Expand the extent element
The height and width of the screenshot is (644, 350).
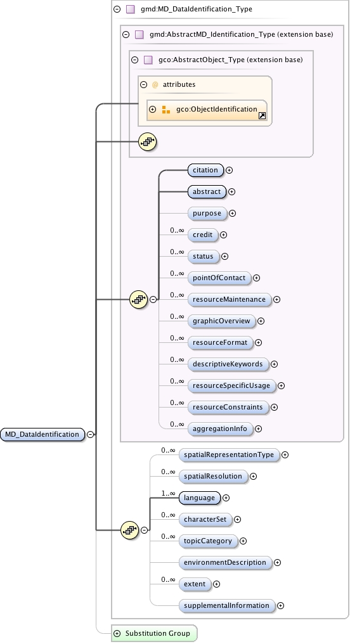(x=216, y=584)
